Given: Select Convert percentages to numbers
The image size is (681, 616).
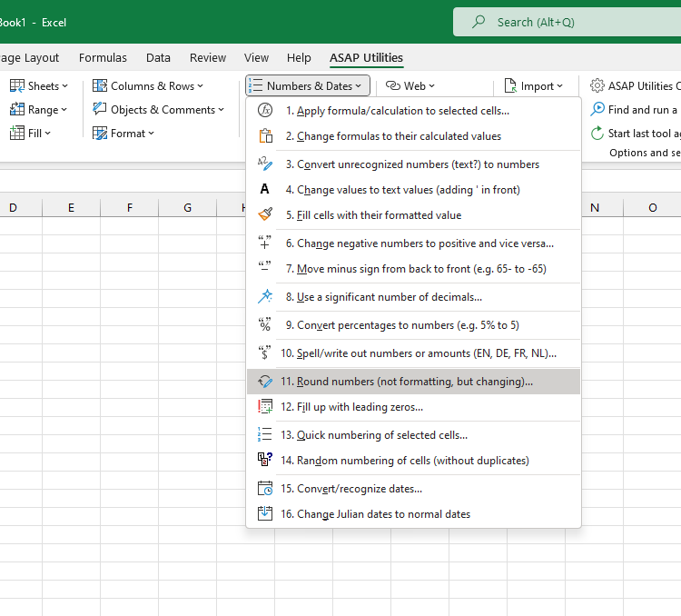Looking at the screenshot, I should tap(413, 324).
